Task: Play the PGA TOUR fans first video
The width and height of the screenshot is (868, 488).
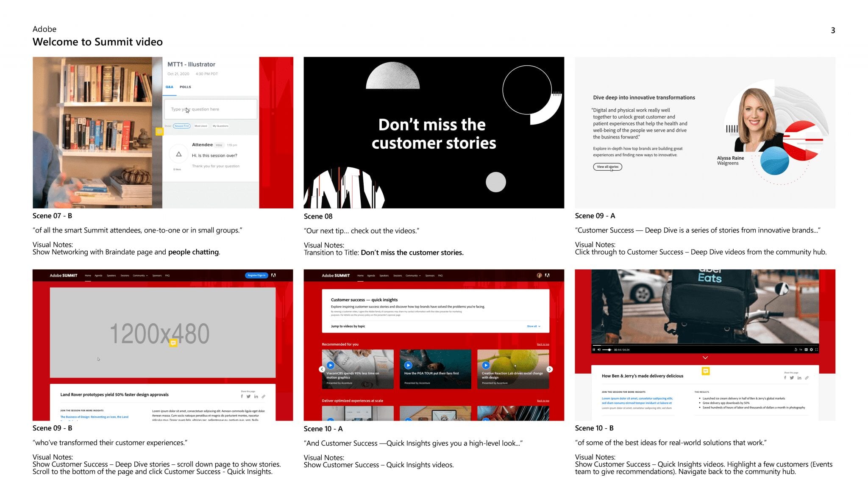Action: click(408, 365)
